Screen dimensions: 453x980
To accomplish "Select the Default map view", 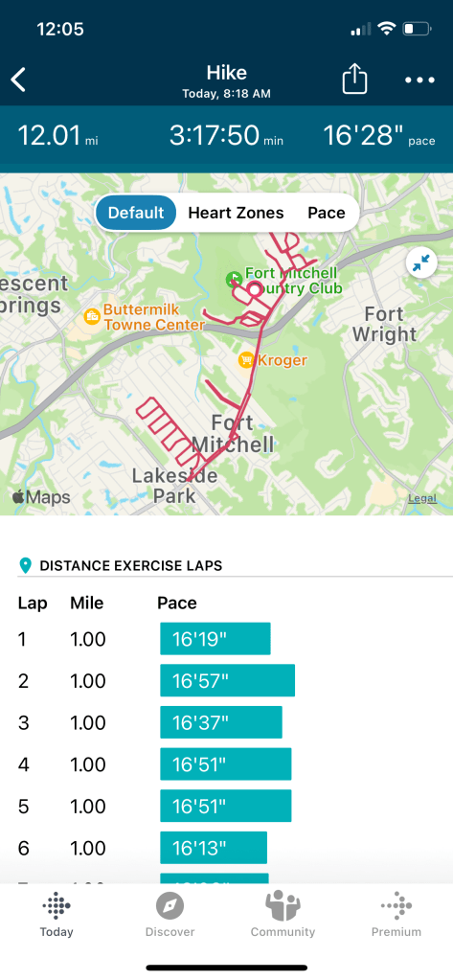I will pos(136,213).
